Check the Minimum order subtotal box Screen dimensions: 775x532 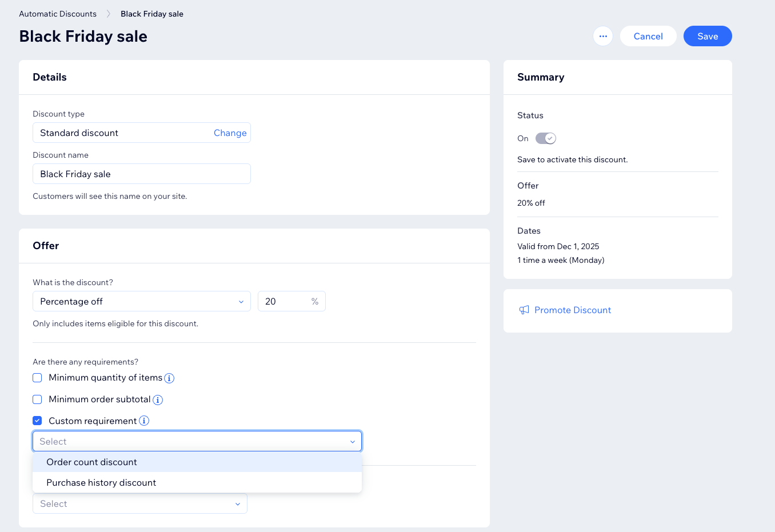[x=37, y=399]
